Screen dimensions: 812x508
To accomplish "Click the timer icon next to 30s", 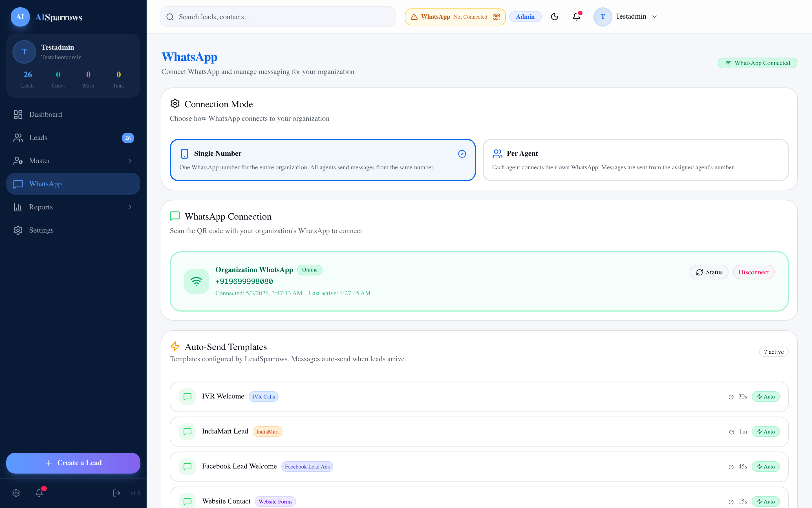I will point(731,397).
